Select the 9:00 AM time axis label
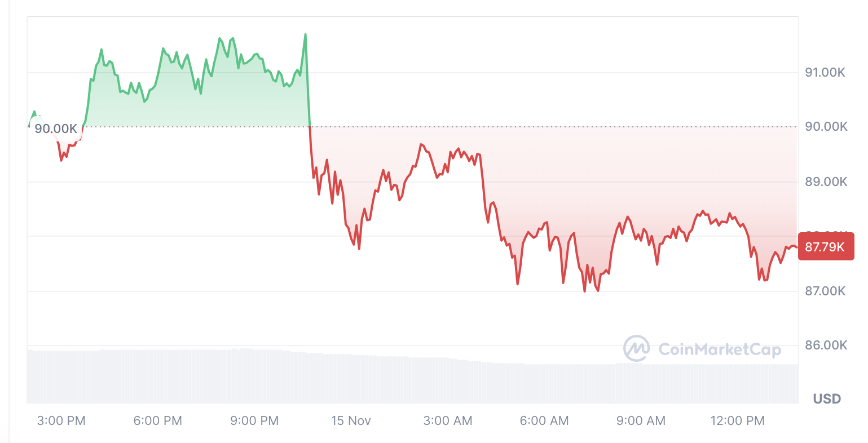This screenshot has height=443, width=868. (x=641, y=420)
